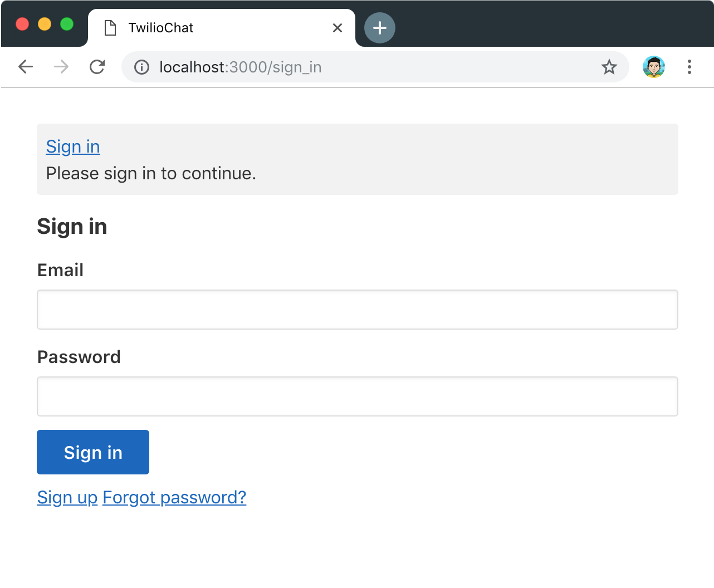Open a new tab with the plus button

380,28
